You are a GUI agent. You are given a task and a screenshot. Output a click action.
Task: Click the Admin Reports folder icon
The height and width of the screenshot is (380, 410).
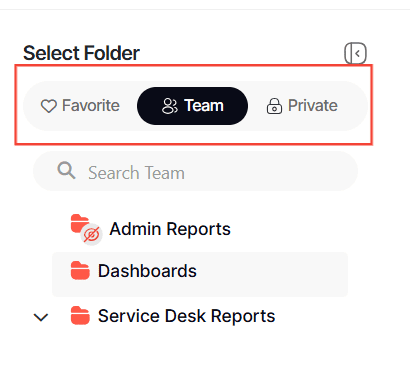coord(80,223)
